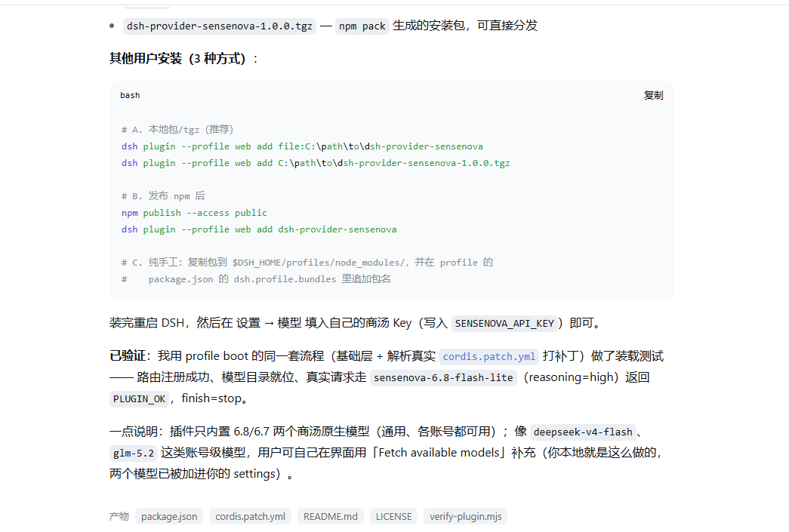Click the 复制 copy button on code block
This screenshot has width=789, height=532.
click(x=653, y=96)
